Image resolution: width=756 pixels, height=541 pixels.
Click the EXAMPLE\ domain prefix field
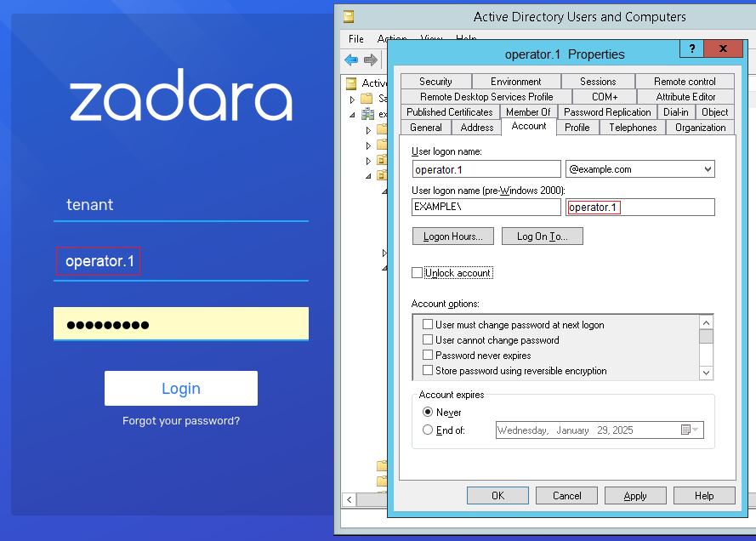tap(486, 208)
